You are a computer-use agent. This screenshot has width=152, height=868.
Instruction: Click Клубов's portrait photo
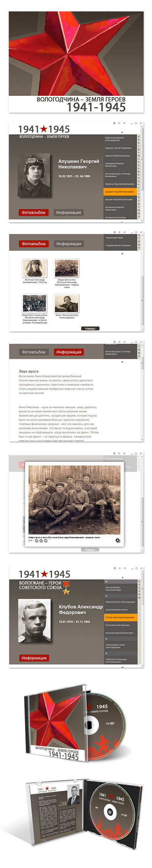35,621
